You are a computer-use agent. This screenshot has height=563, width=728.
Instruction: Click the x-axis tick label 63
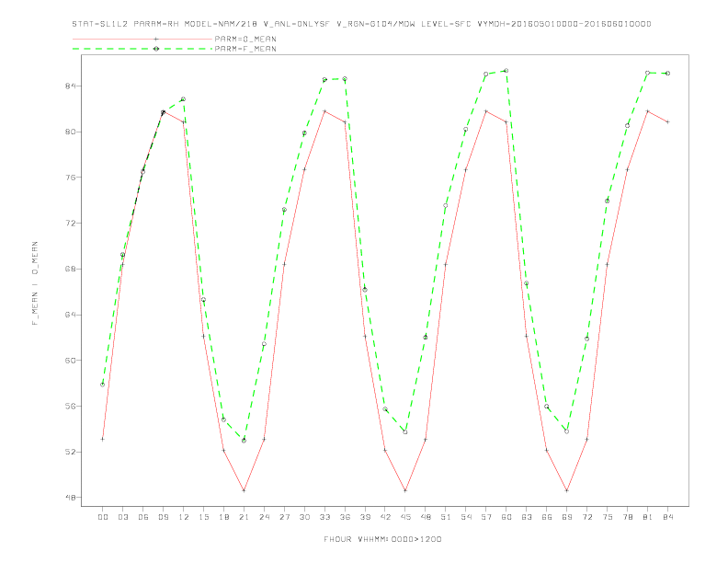(x=527, y=517)
